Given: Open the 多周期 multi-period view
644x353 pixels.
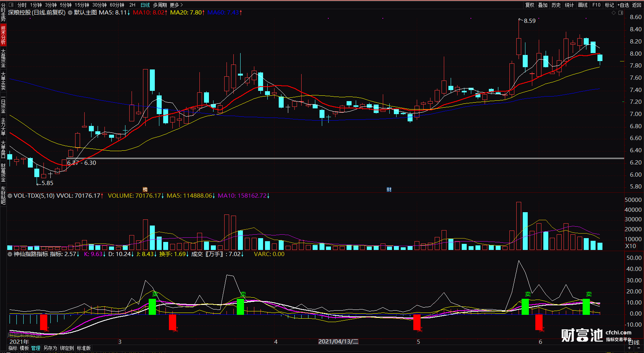Looking at the screenshot, I should 160,5.
